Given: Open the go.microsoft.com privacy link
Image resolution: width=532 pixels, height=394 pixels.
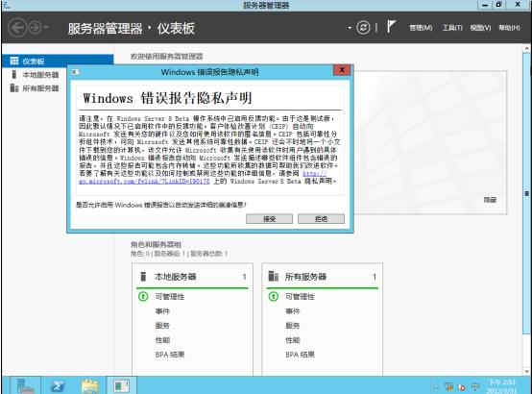Looking at the screenshot, I should [144, 182].
